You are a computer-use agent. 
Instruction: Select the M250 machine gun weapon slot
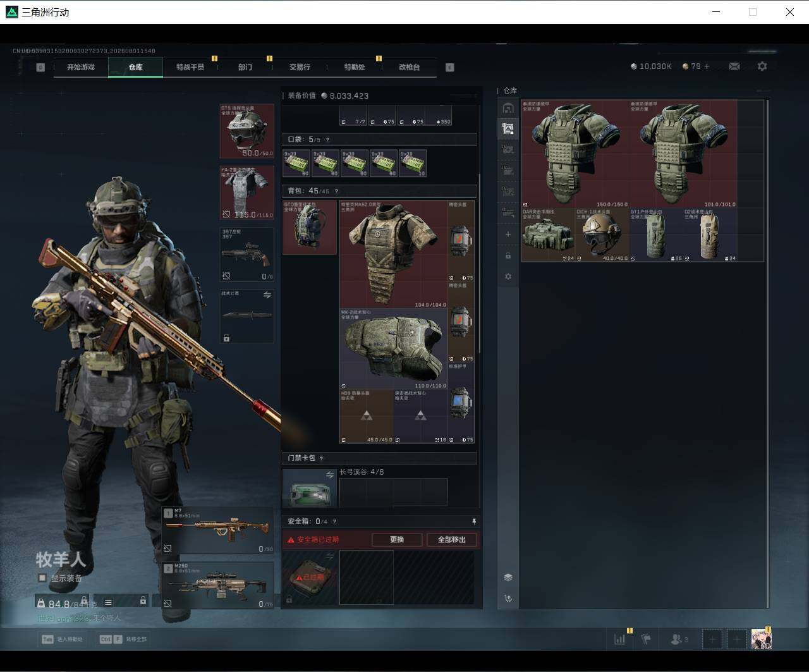click(x=218, y=585)
